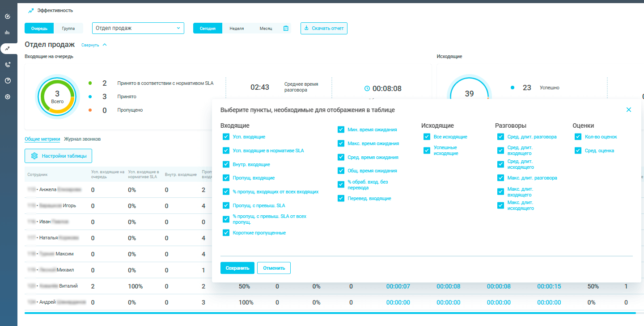Viewport: 644px width, 326px height.
Task: Close the column selection dialog with X
Action: pyautogui.click(x=629, y=109)
